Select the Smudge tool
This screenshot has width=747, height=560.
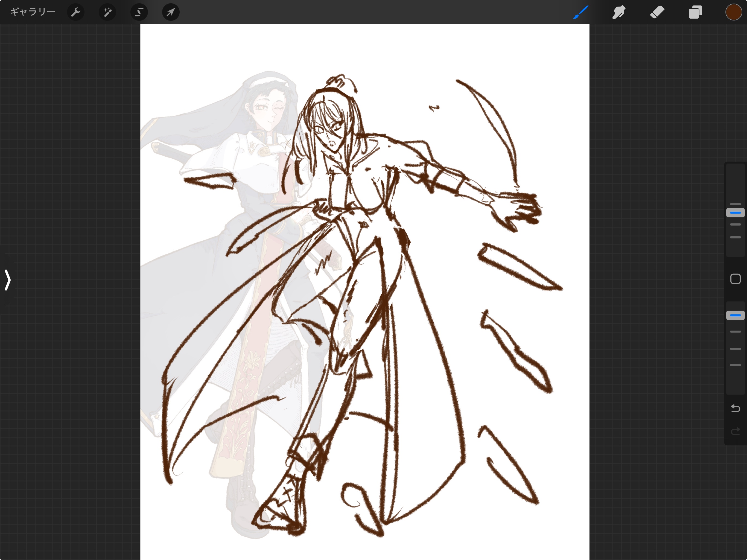pyautogui.click(x=619, y=13)
